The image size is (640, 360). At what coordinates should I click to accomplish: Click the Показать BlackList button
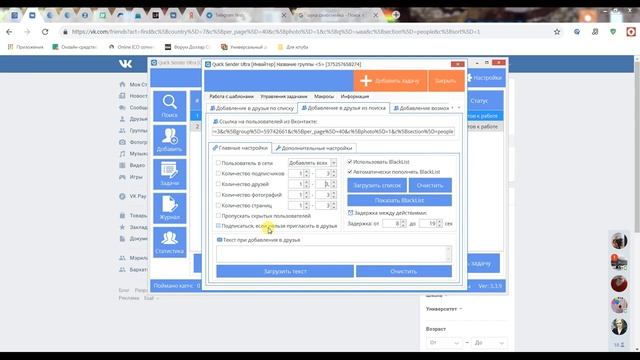coord(400,200)
